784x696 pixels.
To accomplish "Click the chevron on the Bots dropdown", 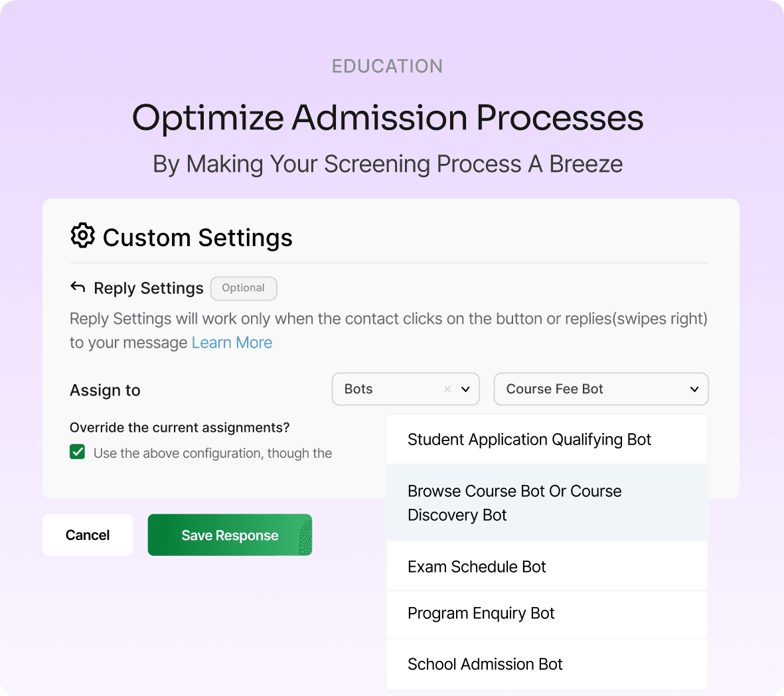I will point(467,389).
